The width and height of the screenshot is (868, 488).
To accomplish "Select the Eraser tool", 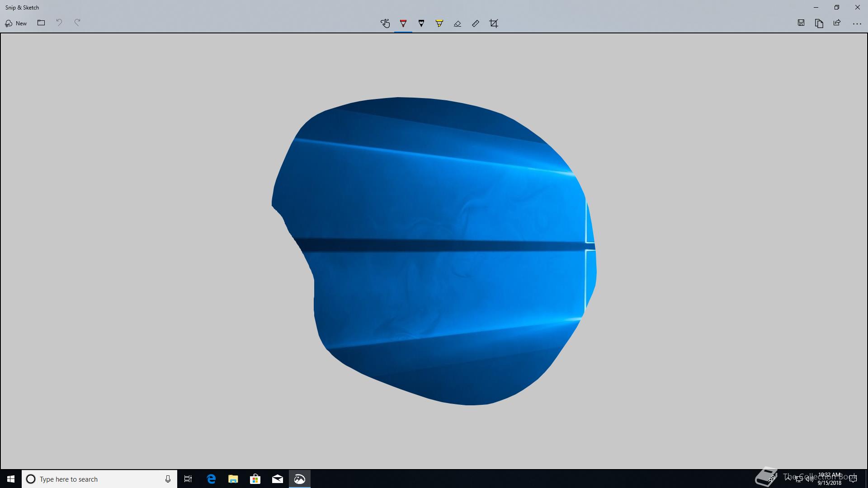I will [458, 23].
